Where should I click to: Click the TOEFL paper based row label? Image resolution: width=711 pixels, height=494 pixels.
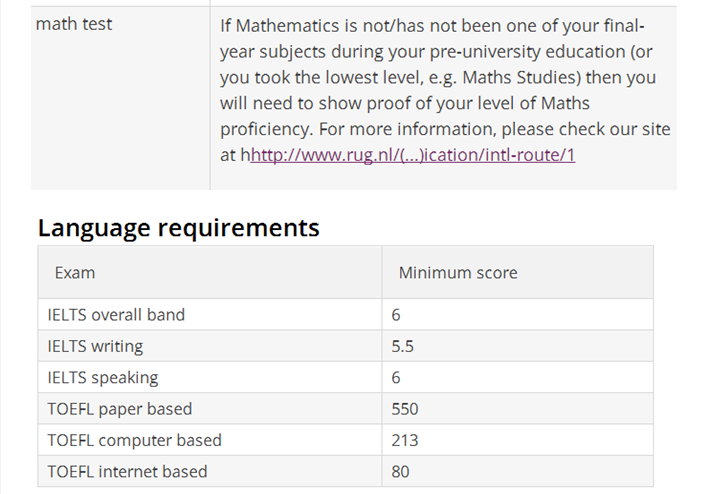120,409
